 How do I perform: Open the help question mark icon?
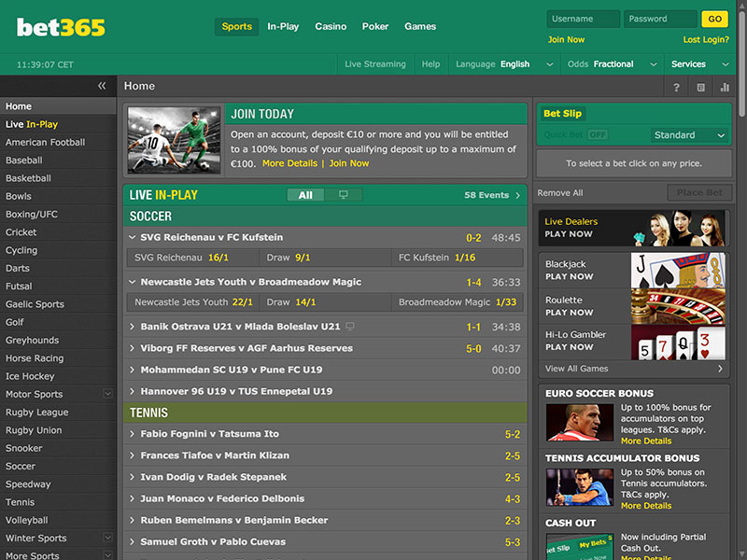[676, 87]
